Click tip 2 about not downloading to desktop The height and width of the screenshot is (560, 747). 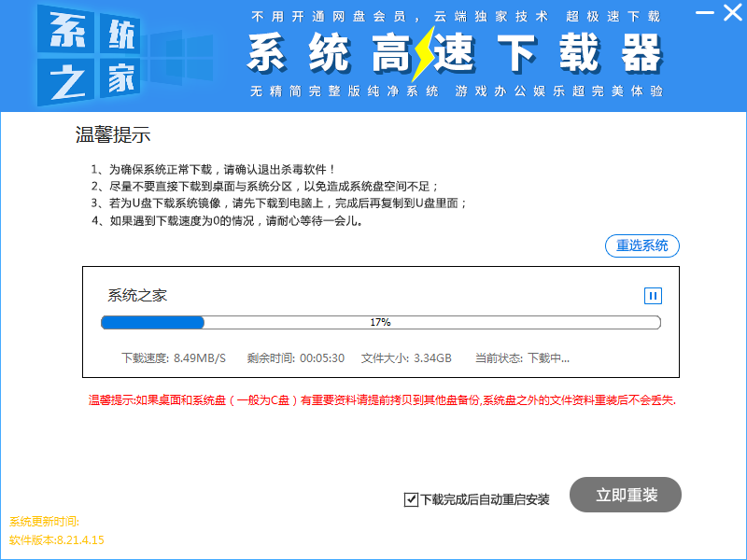coord(264,186)
